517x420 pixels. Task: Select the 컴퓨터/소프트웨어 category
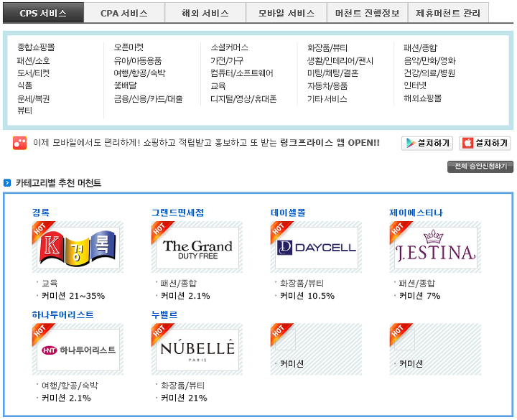(242, 73)
